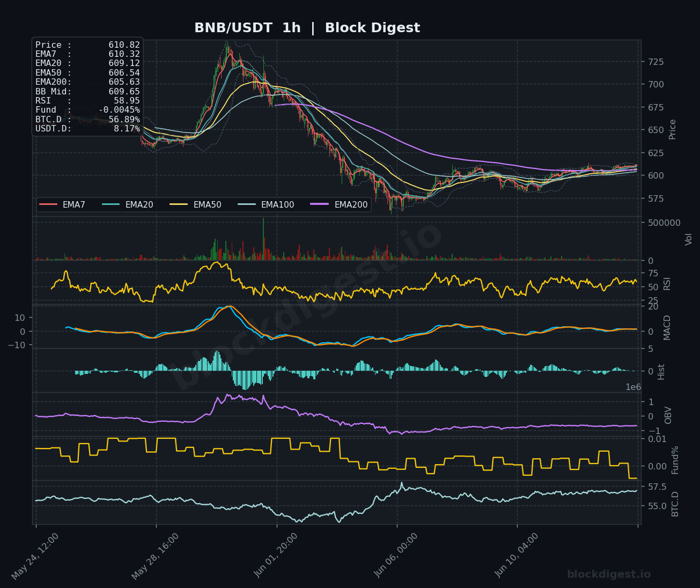Click the 650 price axis tick

(x=655, y=130)
